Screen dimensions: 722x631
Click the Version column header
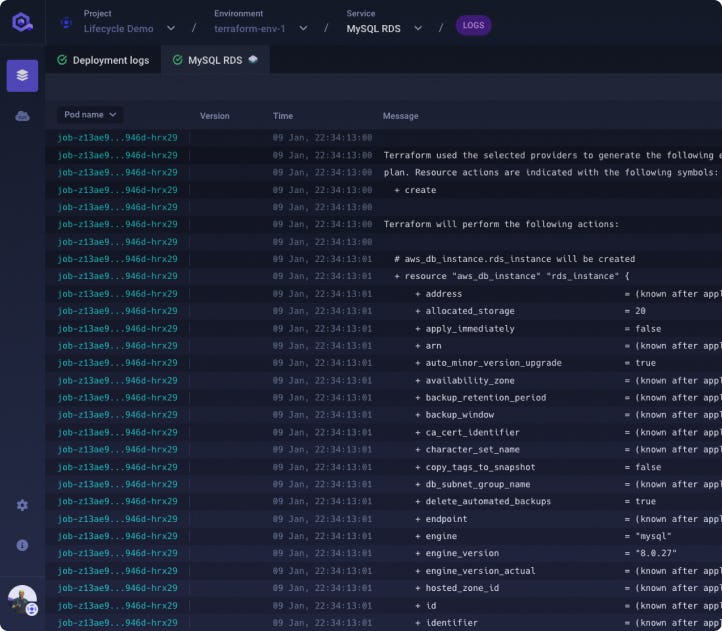[214, 116]
